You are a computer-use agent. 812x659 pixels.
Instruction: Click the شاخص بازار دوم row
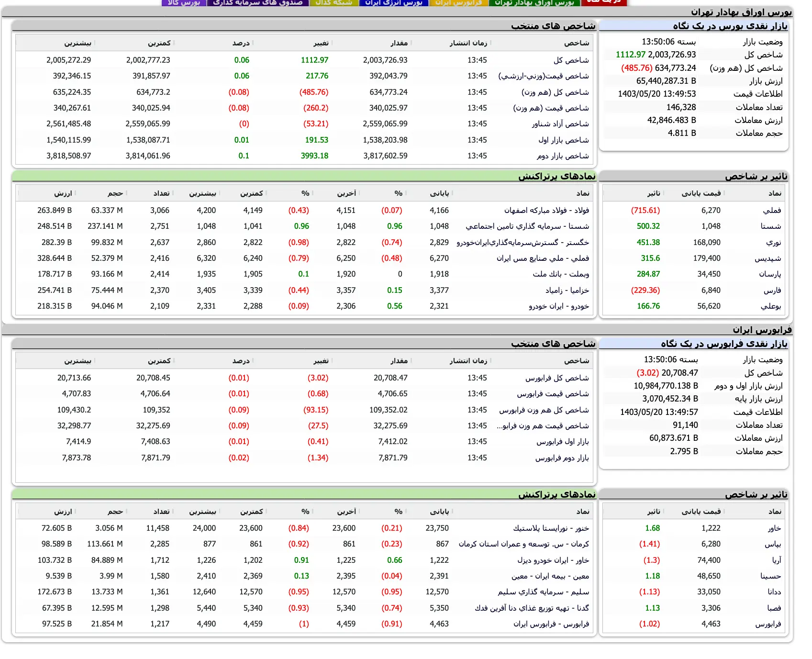point(304,156)
